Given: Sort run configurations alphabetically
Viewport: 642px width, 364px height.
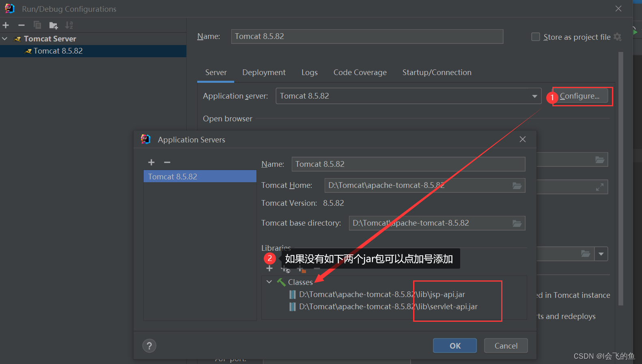Looking at the screenshot, I should (69, 25).
